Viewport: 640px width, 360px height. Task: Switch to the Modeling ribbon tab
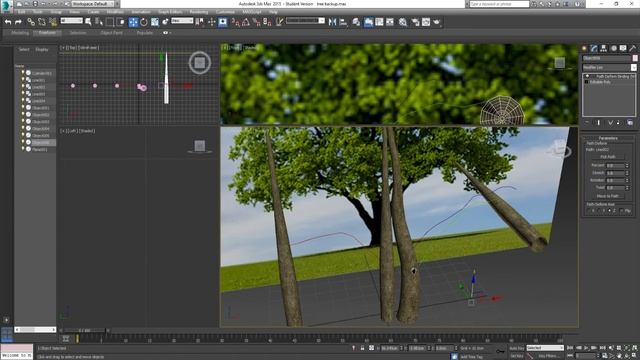pyautogui.click(x=20, y=33)
